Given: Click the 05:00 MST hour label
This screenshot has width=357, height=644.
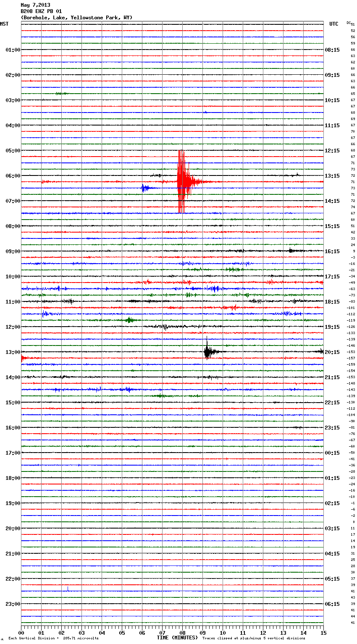Looking at the screenshot, I should pyautogui.click(x=13, y=151).
